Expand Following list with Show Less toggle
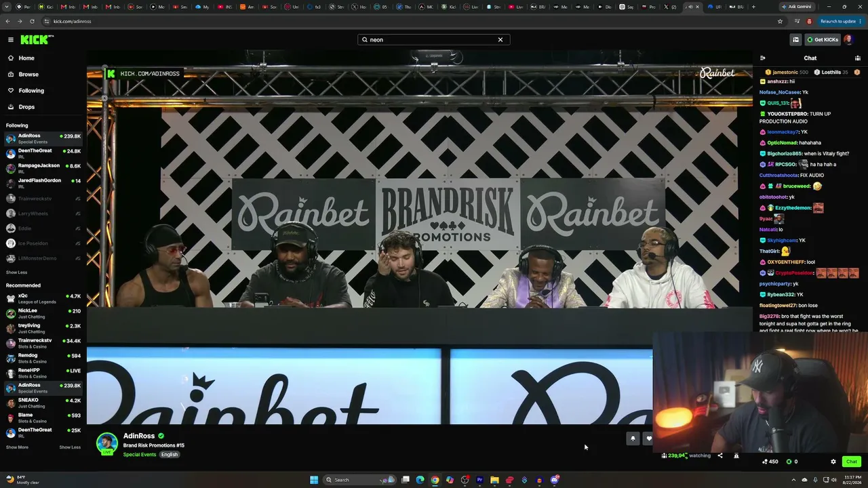The width and height of the screenshot is (868, 488). coord(16,272)
